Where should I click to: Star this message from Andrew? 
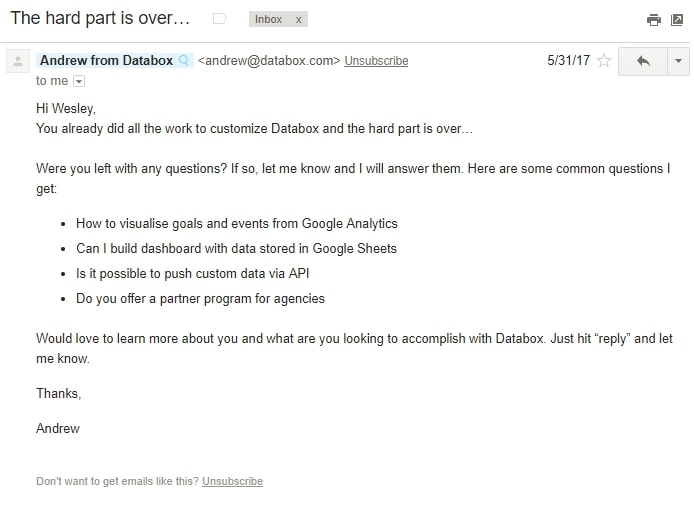(604, 61)
